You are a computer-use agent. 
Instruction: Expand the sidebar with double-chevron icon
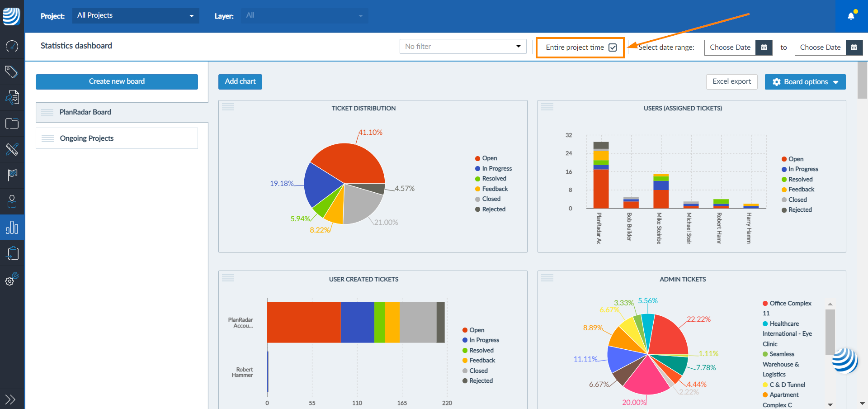click(10, 399)
